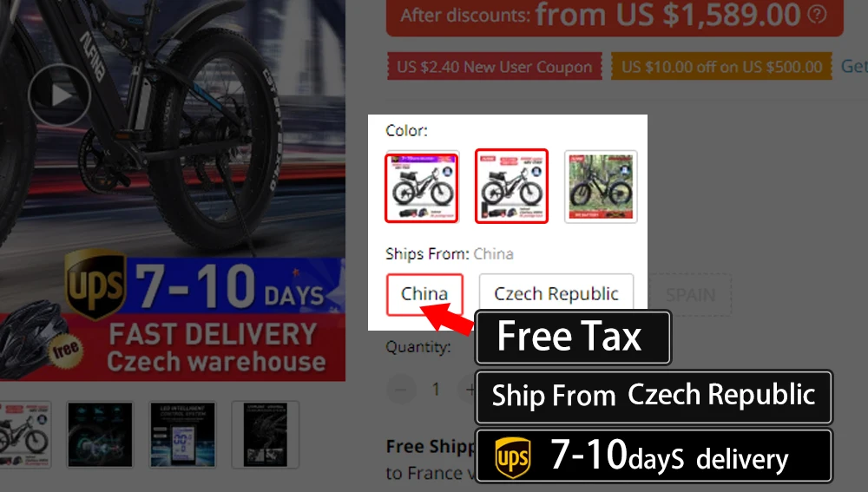Select China as shipping origin
Viewport: 868px width, 492px height.
coord(424,294)
